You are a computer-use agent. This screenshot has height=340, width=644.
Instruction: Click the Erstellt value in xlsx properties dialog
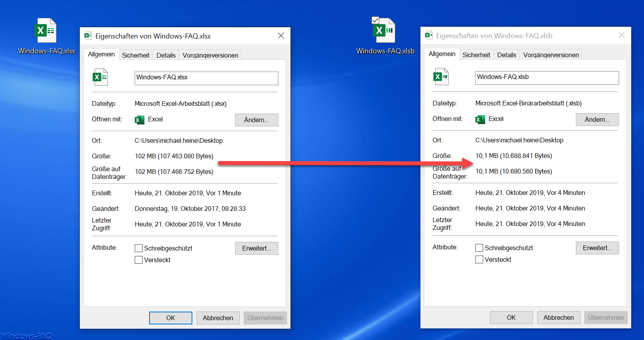coord(188,193)
